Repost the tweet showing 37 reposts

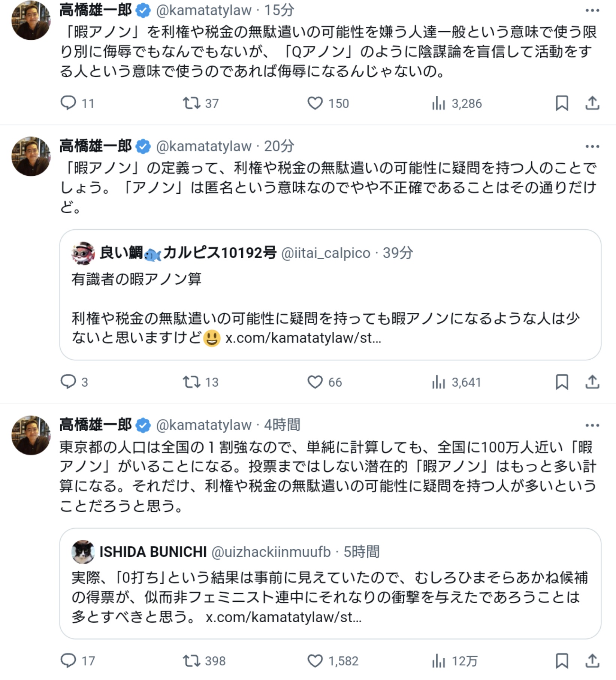(191, 103)
